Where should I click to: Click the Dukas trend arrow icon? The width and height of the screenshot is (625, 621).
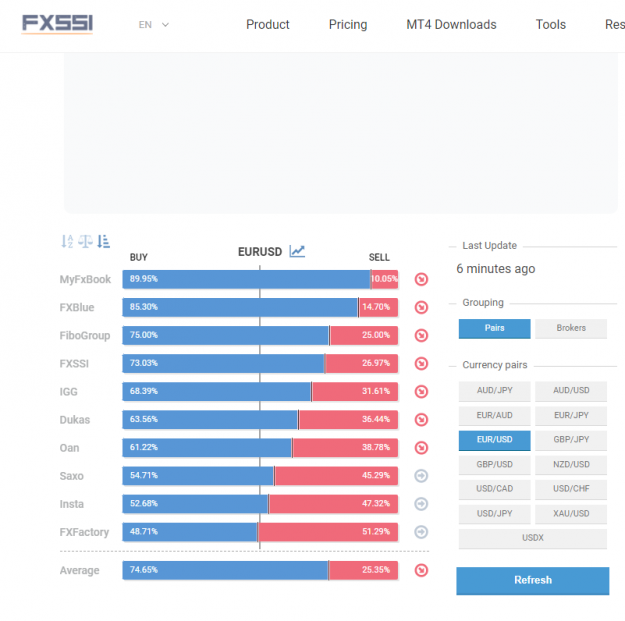click(421, 419)
